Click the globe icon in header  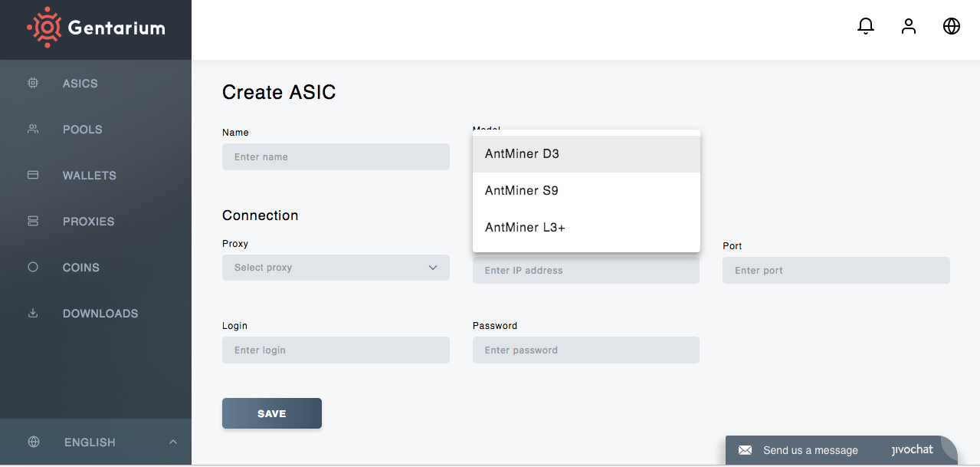[x=952, y=26]
